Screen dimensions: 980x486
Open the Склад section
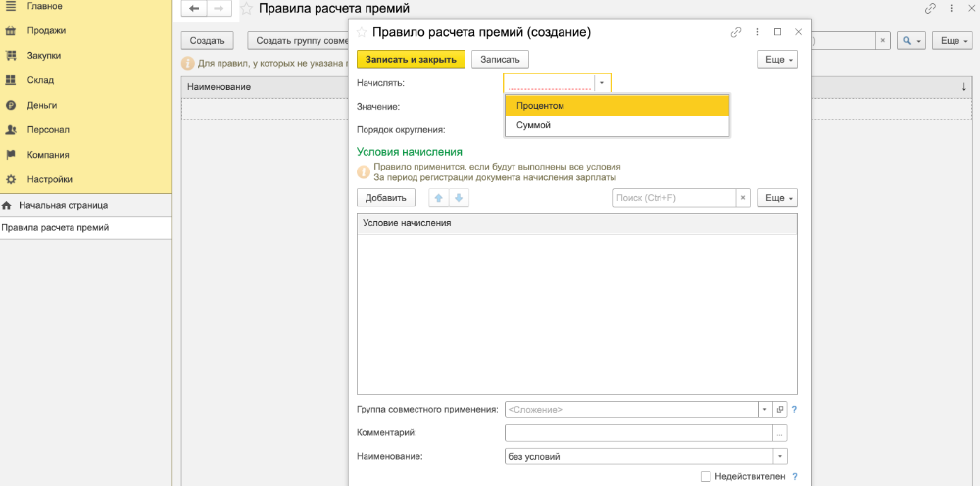40,80
